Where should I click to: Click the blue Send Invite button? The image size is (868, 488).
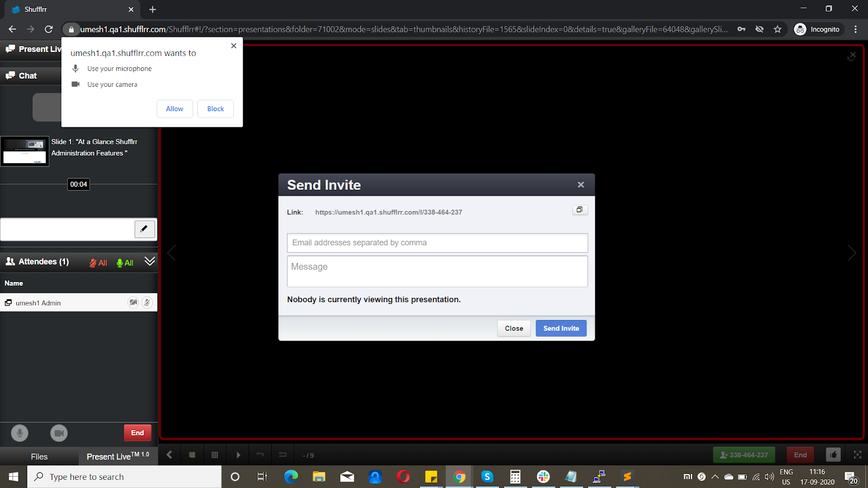(561, 328)
